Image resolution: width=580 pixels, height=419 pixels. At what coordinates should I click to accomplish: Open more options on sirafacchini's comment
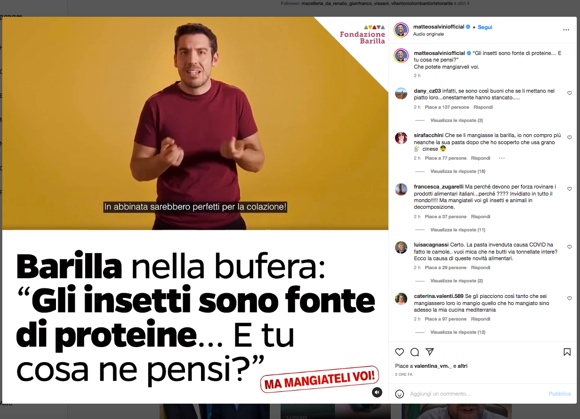pyautogui.click(x=502, y=158)
